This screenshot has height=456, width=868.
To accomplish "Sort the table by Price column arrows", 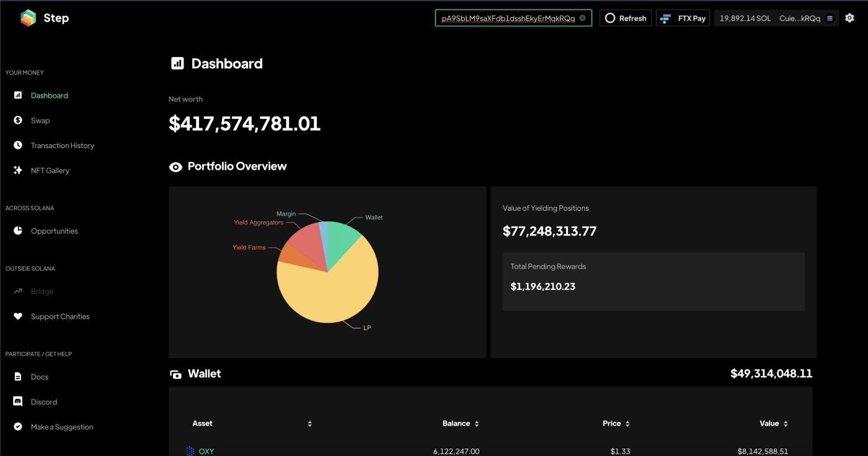I will pos(627,424).
